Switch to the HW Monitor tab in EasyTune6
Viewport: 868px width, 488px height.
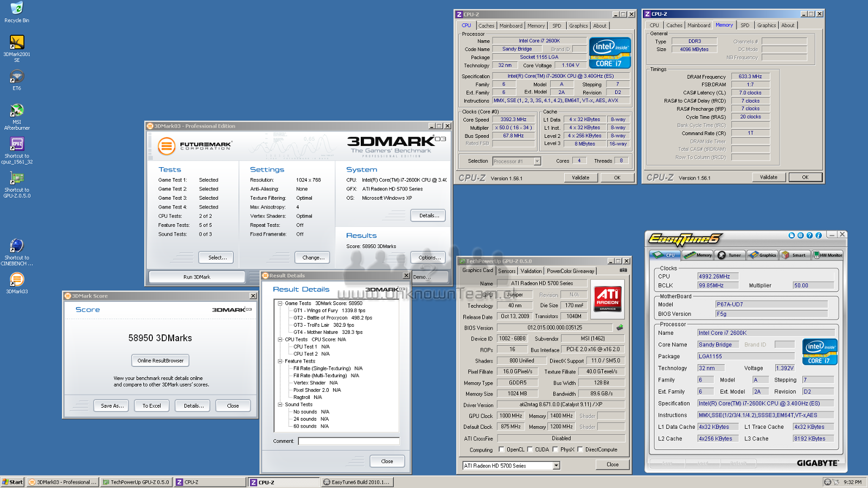pos(827,255)
